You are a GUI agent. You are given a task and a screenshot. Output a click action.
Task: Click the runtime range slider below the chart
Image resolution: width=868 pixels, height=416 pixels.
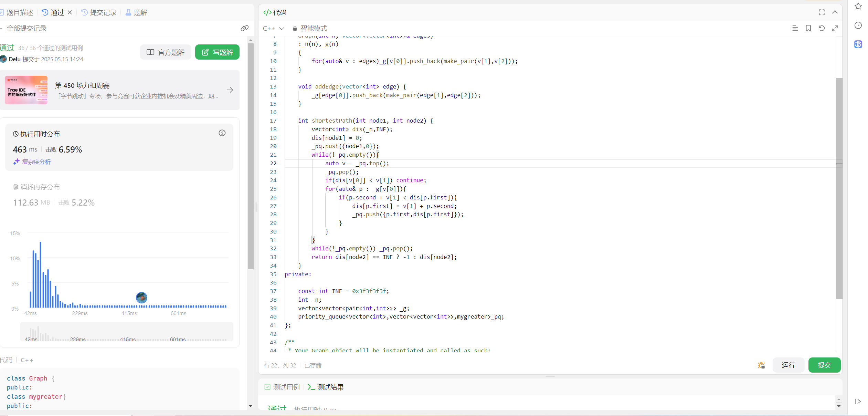click(126, 332)
